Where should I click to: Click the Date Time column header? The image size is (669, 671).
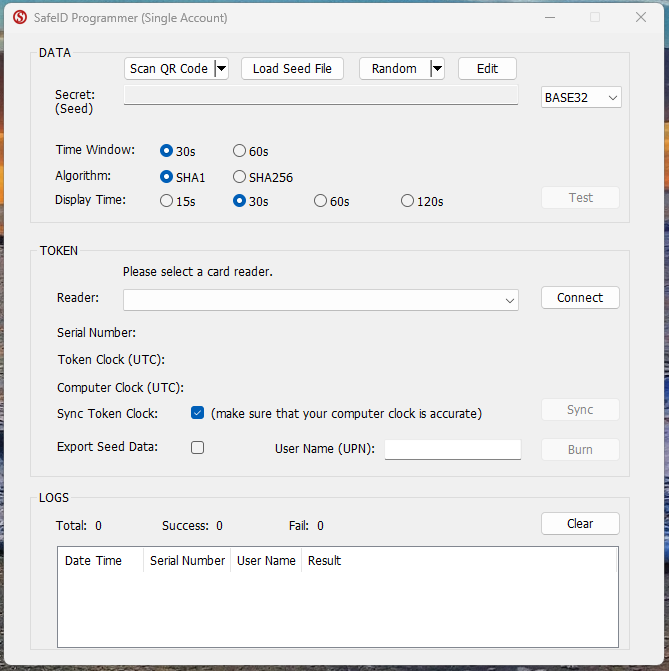coord(101,560)
